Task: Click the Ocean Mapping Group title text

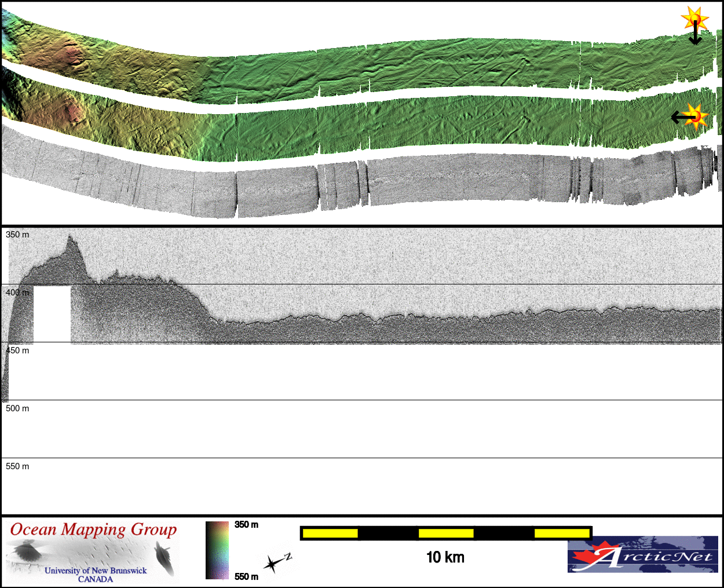Action: point(93,529)
